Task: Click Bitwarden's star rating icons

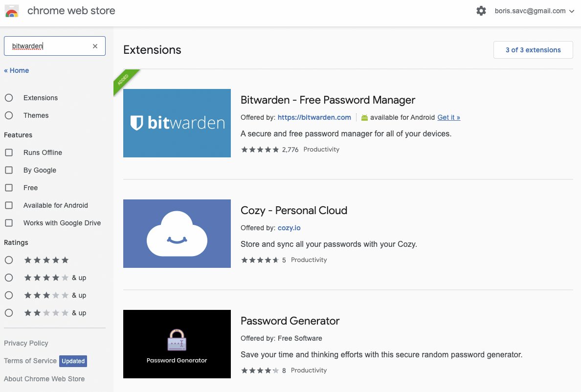Action: [x=260, y=150]
